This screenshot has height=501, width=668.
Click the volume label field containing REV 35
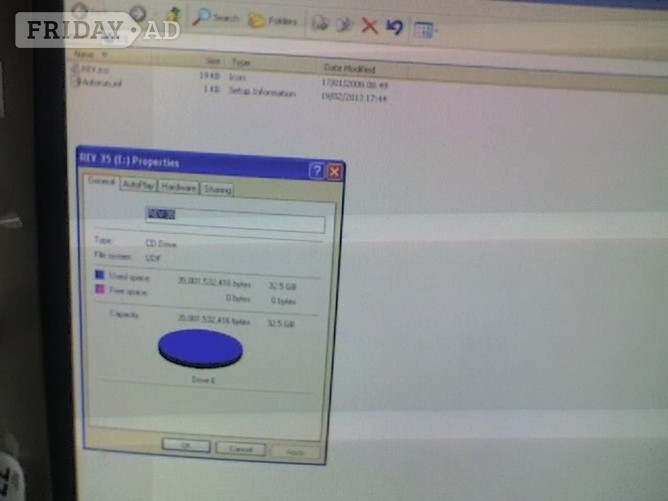click(235, 219)
